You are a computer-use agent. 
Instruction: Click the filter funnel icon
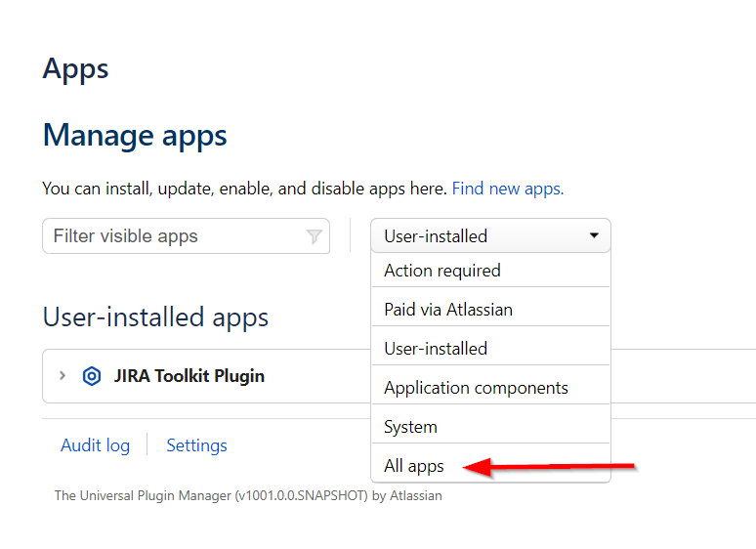pyautogui.click(x=315, y=236)
